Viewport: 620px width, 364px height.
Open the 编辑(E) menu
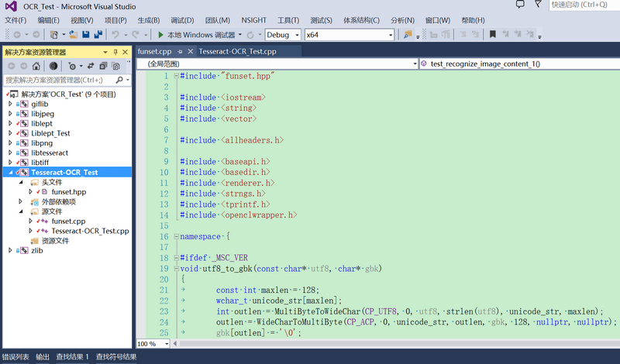coord(48,20)
